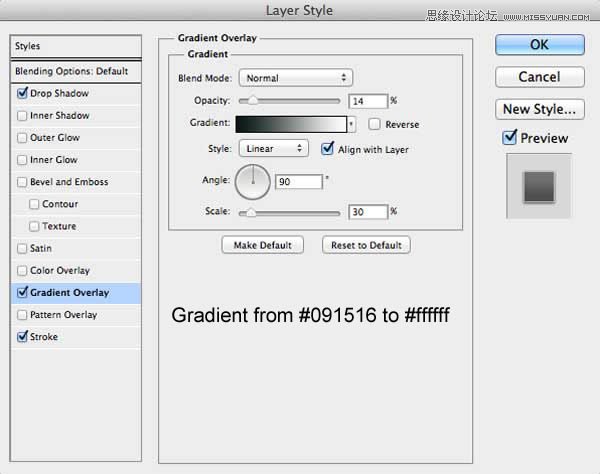Click the Reset to Default button

coord(366,245)
